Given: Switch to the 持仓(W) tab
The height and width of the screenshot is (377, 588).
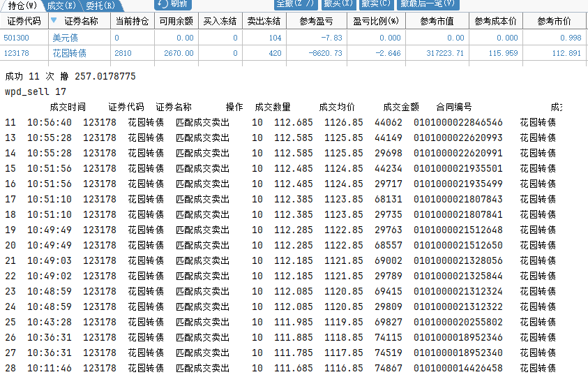Looking at the screenshot, I should click(x=22, y=5).
